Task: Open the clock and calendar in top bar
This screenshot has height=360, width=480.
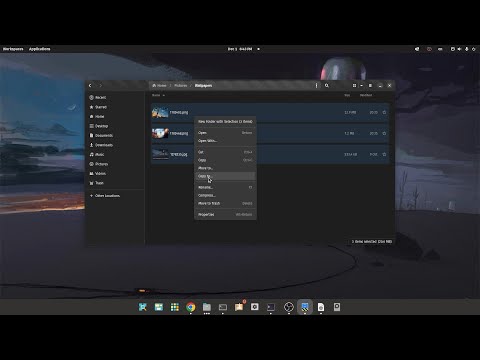Action: tap(240, 49)
